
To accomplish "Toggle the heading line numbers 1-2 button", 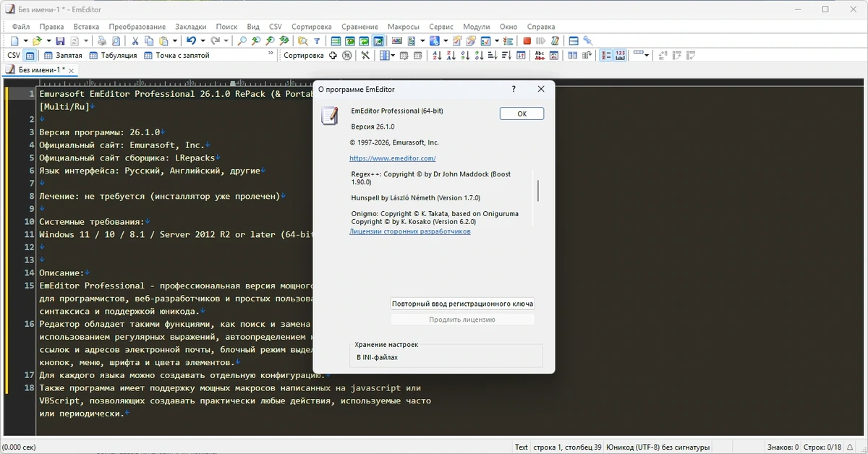I will point(606,56).
